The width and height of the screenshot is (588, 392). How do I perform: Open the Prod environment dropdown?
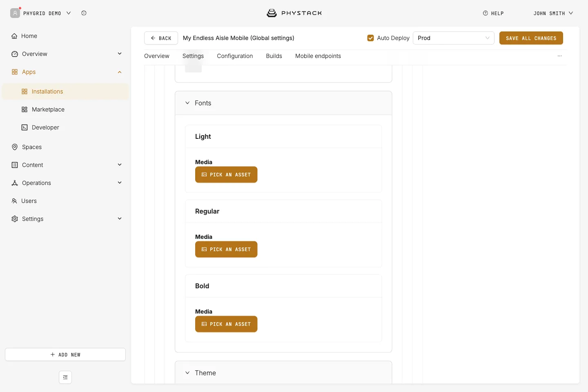[454, 38]
